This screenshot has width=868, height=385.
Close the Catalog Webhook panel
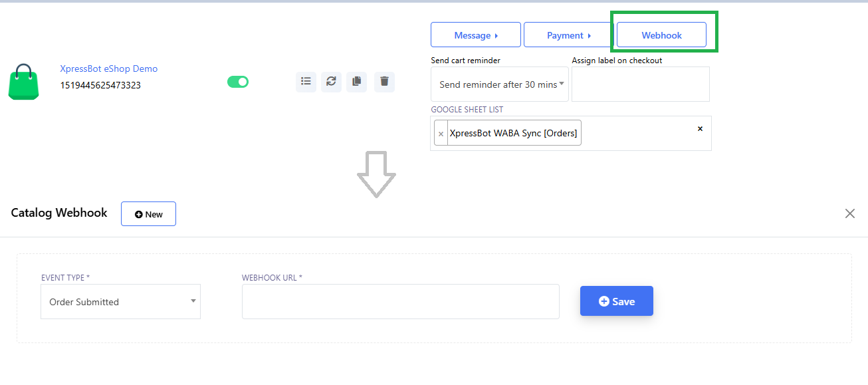[849, 213]
